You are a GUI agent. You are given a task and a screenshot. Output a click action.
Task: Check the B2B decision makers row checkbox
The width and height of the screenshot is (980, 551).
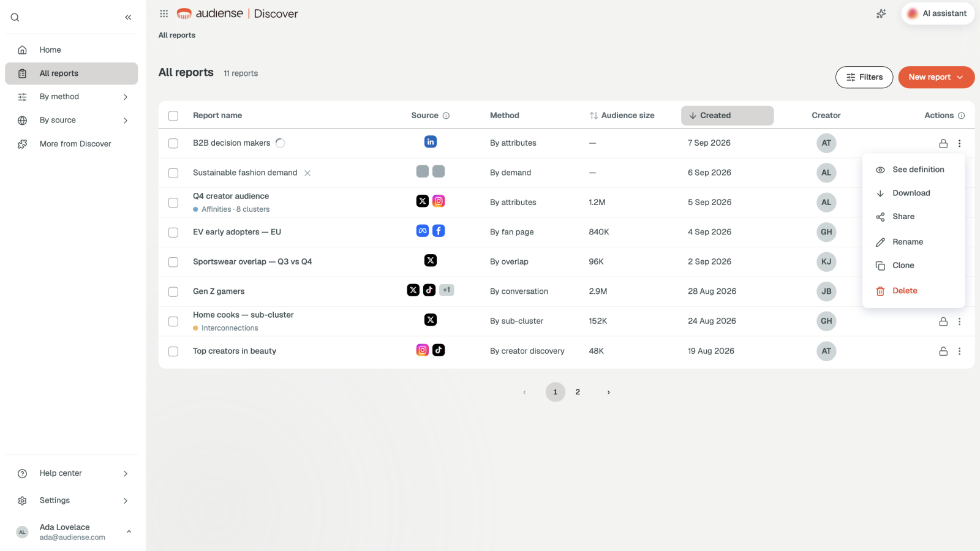pyautogui.click(x=173, y=143)
